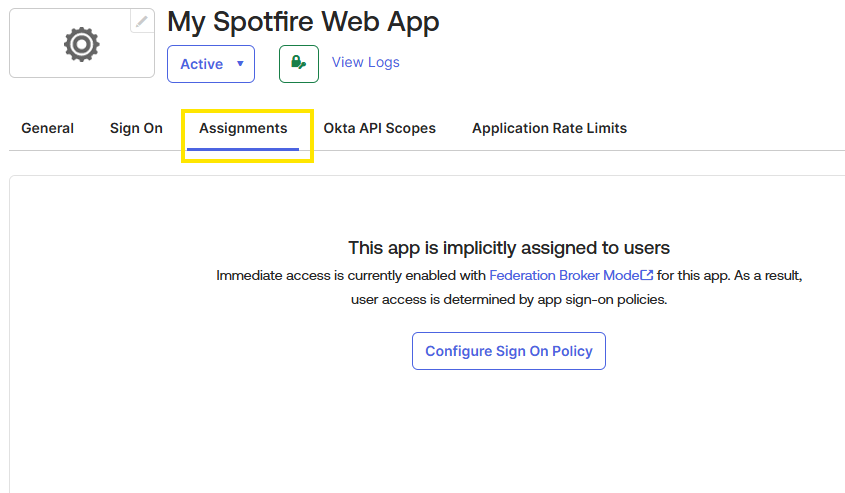845x493 pixels.
Task: Open the View Logs link
Action: pos(365,63)
